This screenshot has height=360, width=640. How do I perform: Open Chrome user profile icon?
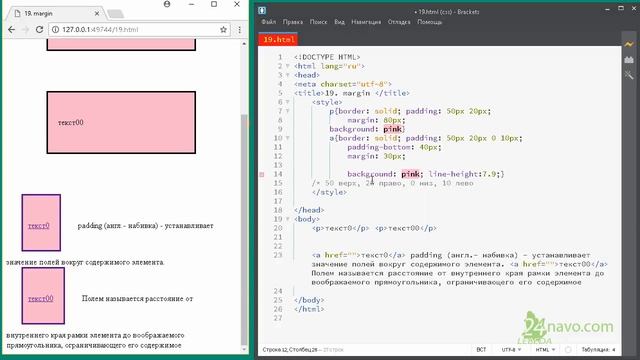167,4
